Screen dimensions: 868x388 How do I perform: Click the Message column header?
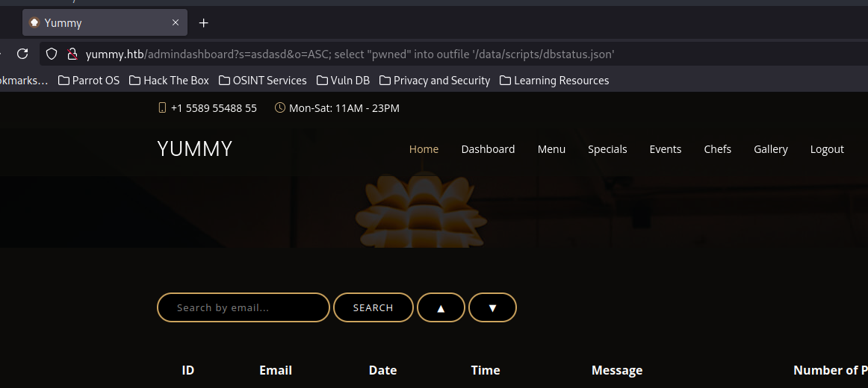[617, 370]
